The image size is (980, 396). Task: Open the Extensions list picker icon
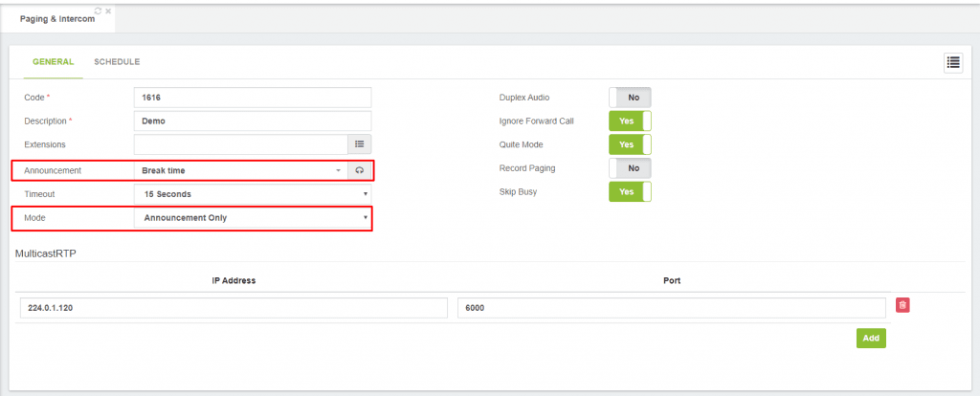point(360,144)
